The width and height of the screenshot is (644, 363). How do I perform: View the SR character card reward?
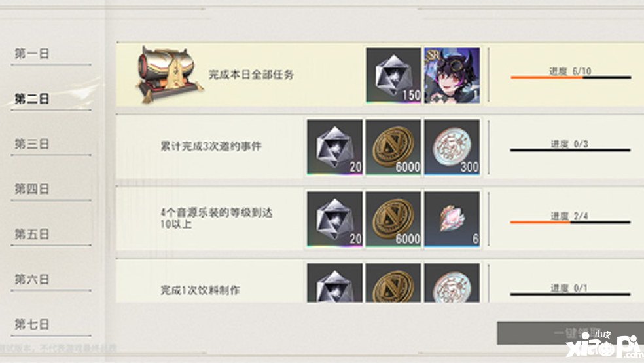452,75
